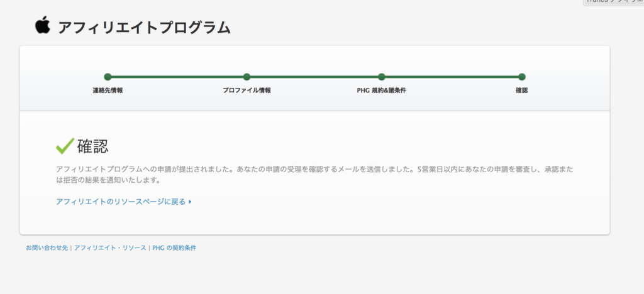Open the アフィリエイト・リソース footer link
The height and width of the screenshot is (294, 644).
[110, 248]
